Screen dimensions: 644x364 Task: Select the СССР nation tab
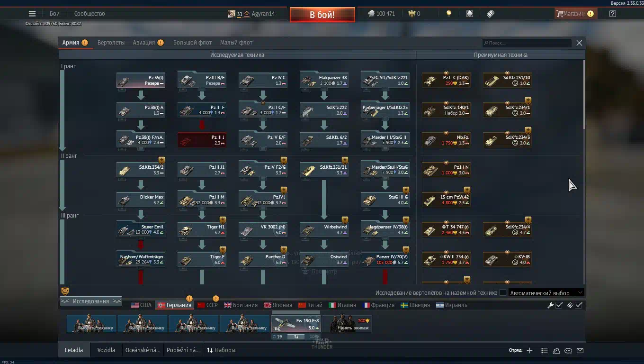coord(207,305)
